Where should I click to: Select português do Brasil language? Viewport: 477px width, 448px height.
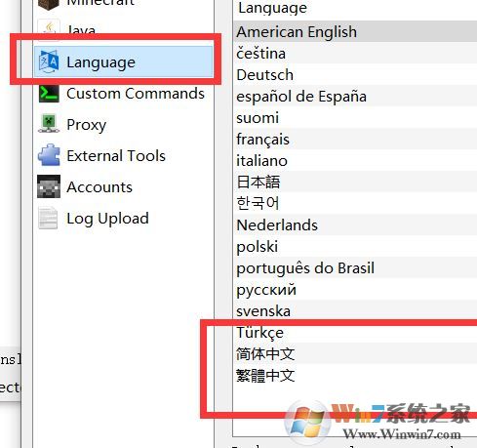click(x=355, y=267)
